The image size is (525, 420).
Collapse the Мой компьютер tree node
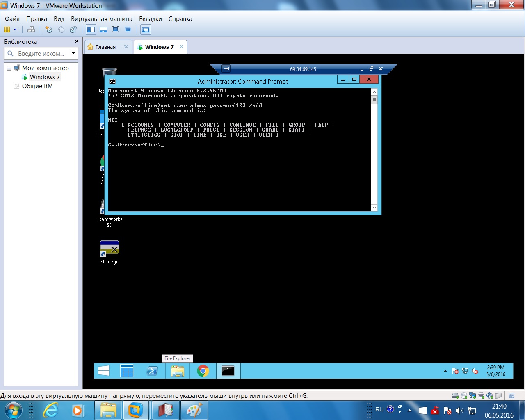(x=9, y=68)
